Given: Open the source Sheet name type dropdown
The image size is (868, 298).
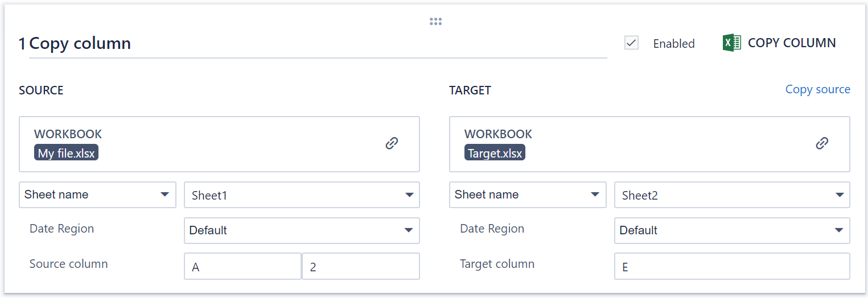Looking at the screenshot, I should (97, 194).
